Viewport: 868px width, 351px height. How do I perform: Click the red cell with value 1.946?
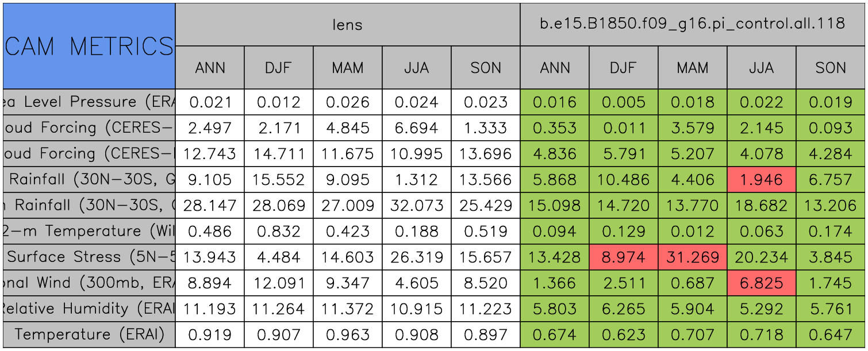pos(761,180)
